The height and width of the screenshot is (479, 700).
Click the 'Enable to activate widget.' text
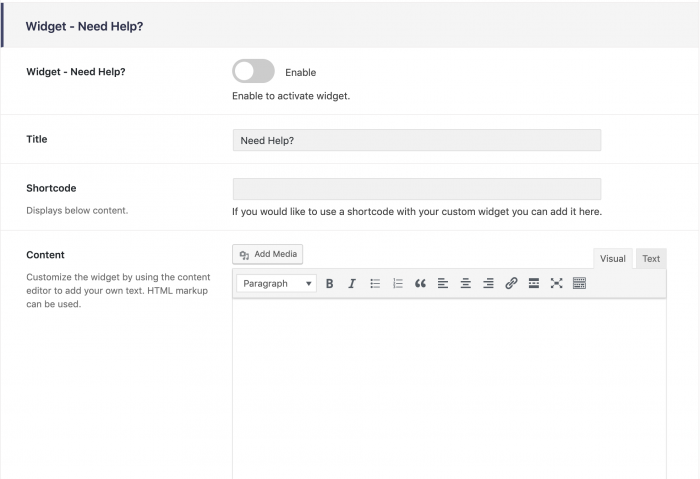(291, 96)
